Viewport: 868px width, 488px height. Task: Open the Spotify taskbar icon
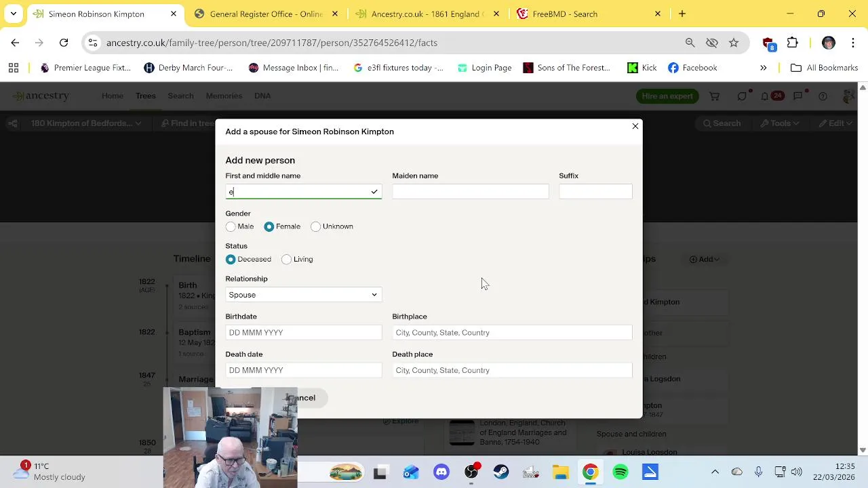[620, 472]
